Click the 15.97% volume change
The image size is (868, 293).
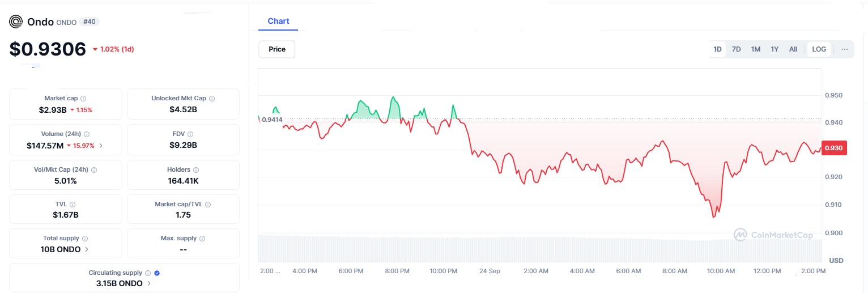coord(81,146)
